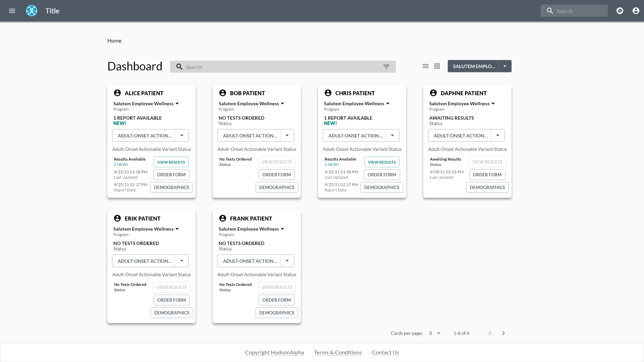Viewport: 644px width, 362px height.
Task: Switch to list view layout
Action: [426, 66]
